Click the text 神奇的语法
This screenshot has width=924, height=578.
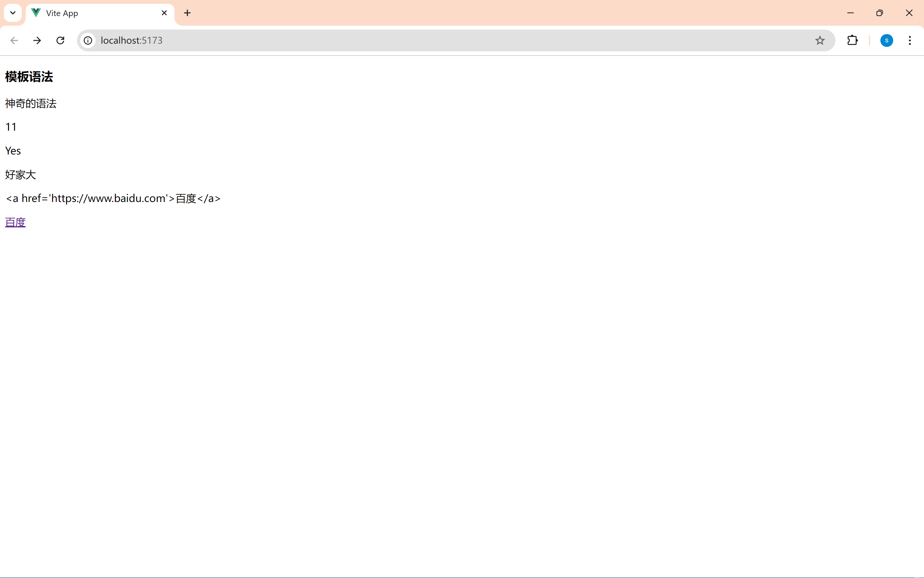(31, 104)
